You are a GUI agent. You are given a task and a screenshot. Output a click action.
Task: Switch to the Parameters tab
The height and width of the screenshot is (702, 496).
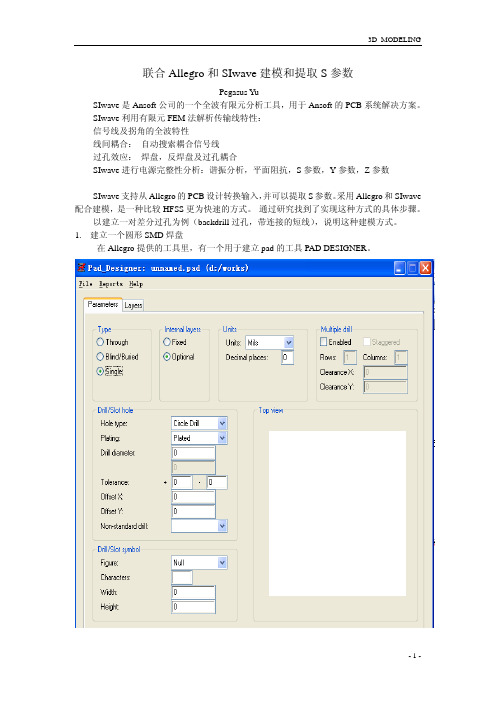103,304
